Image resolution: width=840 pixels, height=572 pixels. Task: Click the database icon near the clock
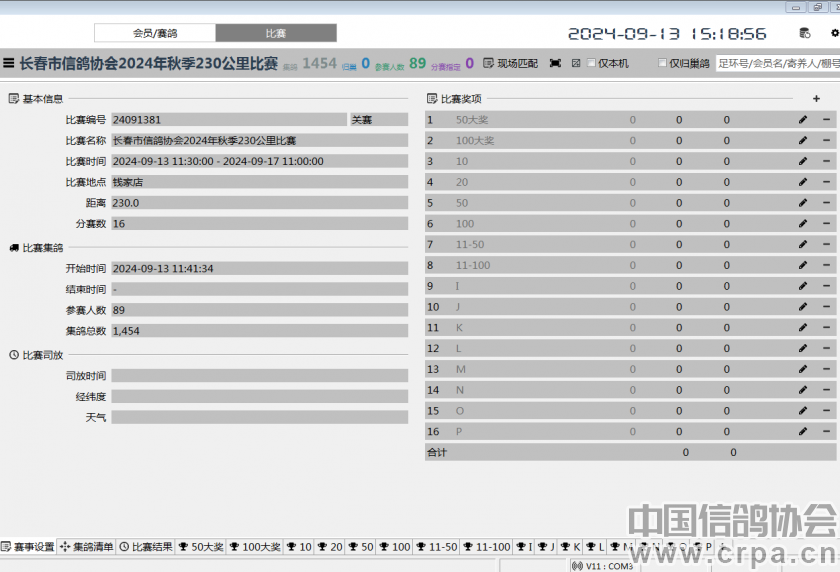805,33
